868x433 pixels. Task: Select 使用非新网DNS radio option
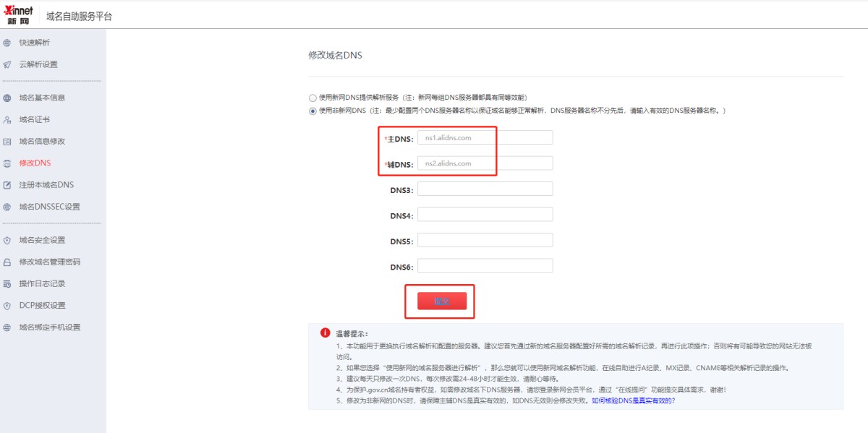tap(312, 111)
